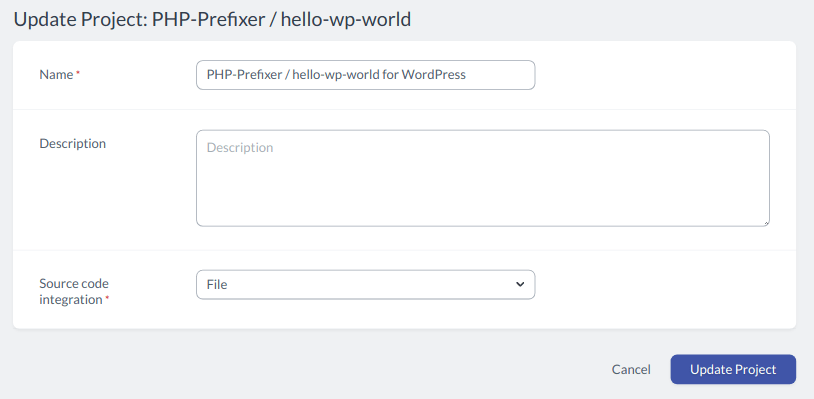Click inside the Description text area
Image resolution: width=814 pixels, height=399 pixels.
[x=483, y=178]
